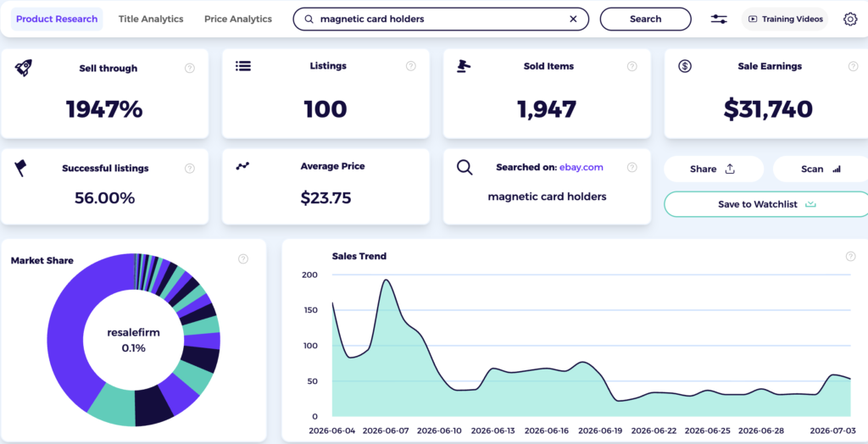The image size is (868, 444).
Task: Open the ebay.com link
Action: [x=581, y=167]
